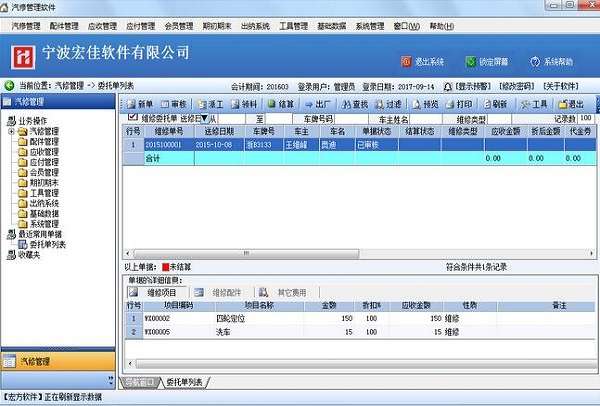Image resolution: width=600 pixels, height=406 pixels.
Task: Open the 配件管理 menu in menu bar
Action: pos(62,26)
